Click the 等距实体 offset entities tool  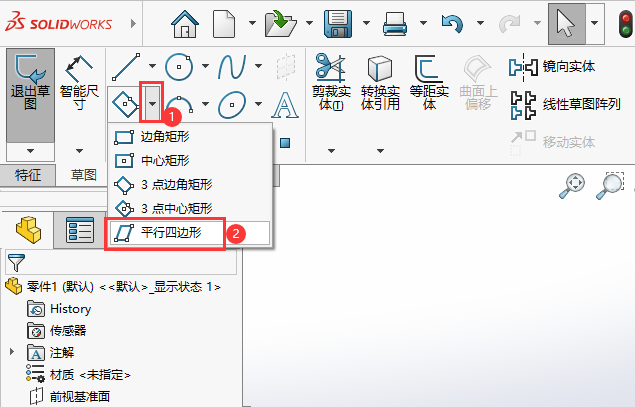pyautogui.click(x=429, y=82)
